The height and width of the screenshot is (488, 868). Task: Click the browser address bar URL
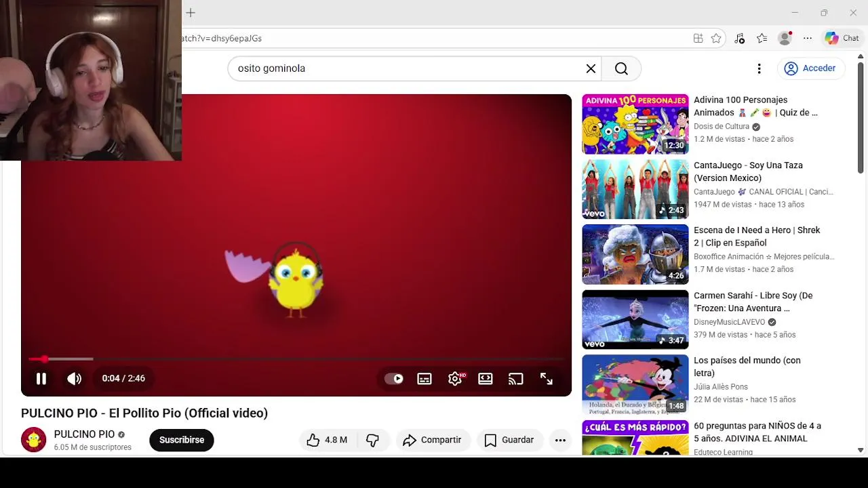click(222, 39)
